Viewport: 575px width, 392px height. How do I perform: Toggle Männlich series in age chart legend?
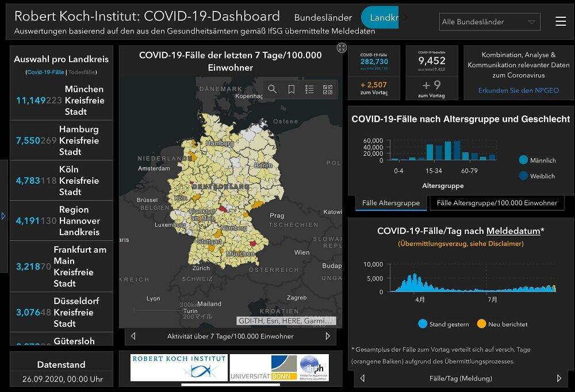pyautogui.click(x=523, y=160)
